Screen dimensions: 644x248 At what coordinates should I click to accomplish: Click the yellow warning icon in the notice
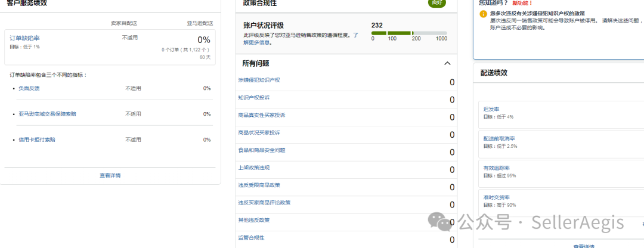pyautogui.click(x=483, y=14)
